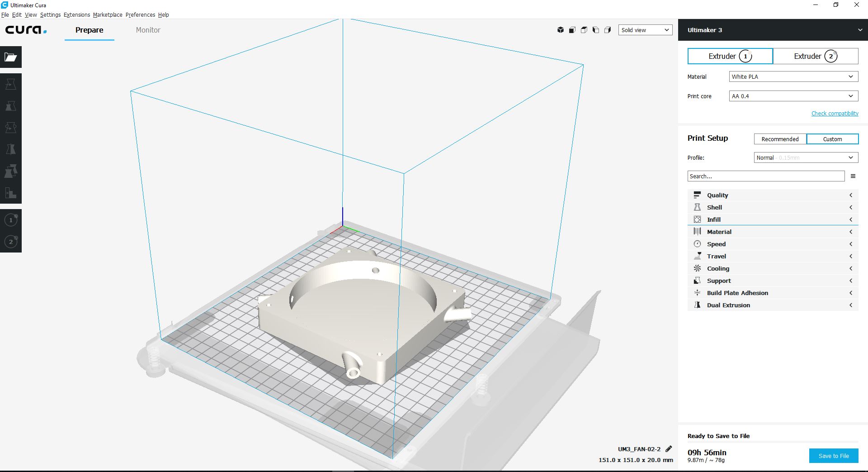The width and height of the screenshot is (868, 472).
Task: Select the Scale tool in left toolbar
Action: [x=11, y=106]
